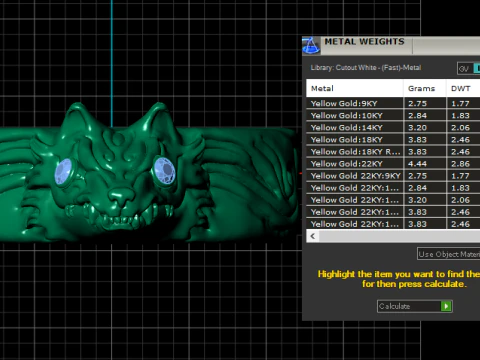The height and width of the screenshot is (360, 480).
Task: Click the Metal Weights scale icon
Action: [311, 46]
